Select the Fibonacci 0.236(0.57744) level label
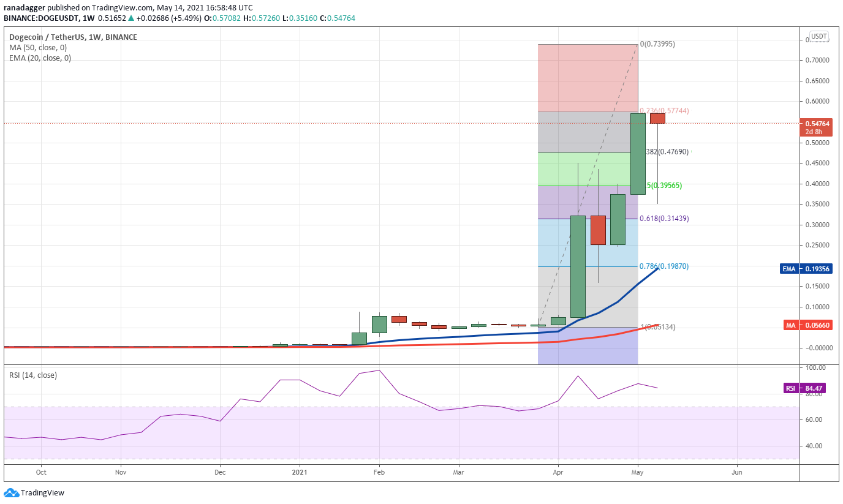 [x=664, y=111]
